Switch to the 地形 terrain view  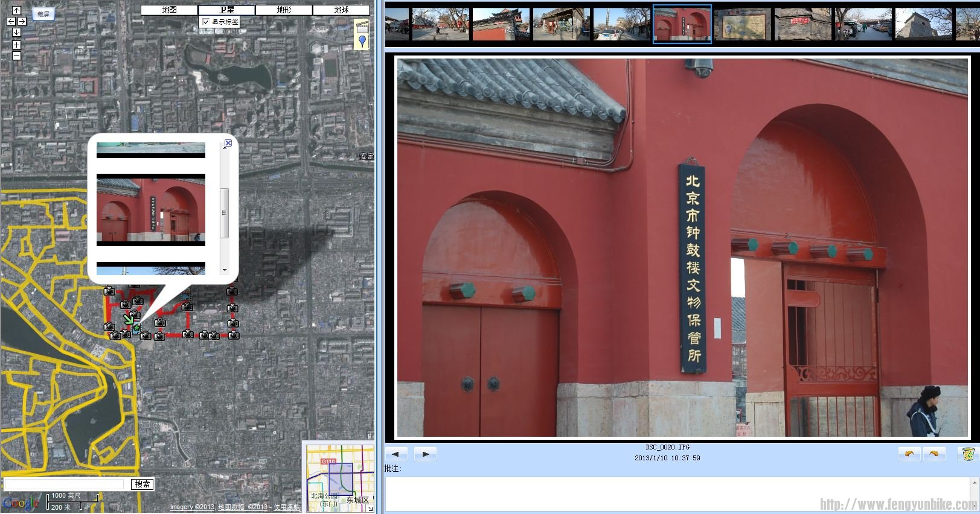point(284,10)
